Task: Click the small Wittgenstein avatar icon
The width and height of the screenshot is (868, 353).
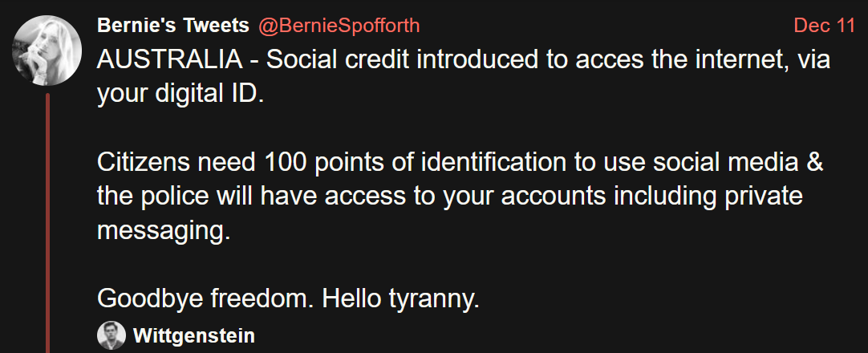Action: [x=112, y=335]
